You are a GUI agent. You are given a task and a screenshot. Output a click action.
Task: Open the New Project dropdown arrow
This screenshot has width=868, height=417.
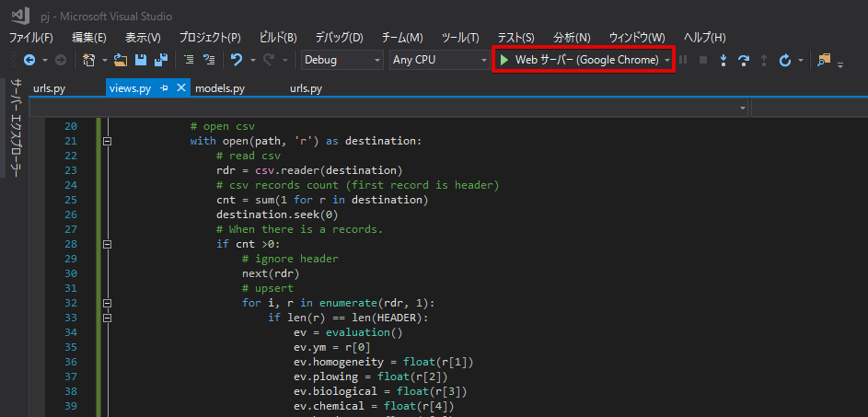coord(105,60)
